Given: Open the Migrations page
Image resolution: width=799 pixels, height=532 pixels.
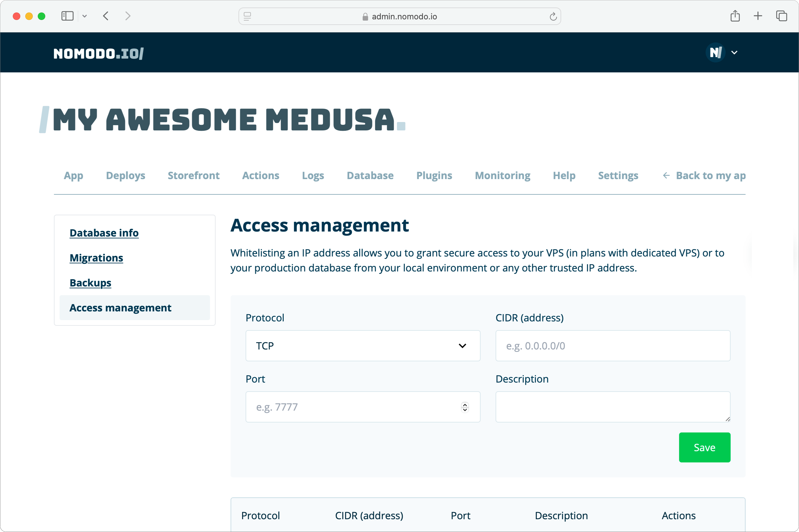Looking at the screenshot, I should [x=96, y=258].
